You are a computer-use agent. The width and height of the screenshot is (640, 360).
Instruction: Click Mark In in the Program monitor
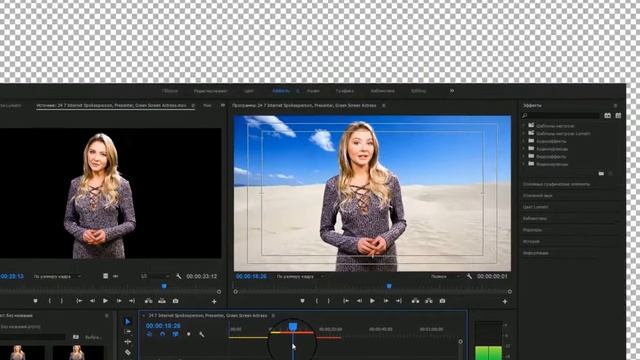pos(317,301)
